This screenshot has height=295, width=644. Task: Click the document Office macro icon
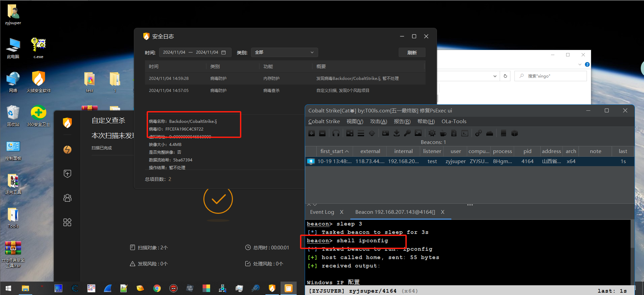click(454, 133)
